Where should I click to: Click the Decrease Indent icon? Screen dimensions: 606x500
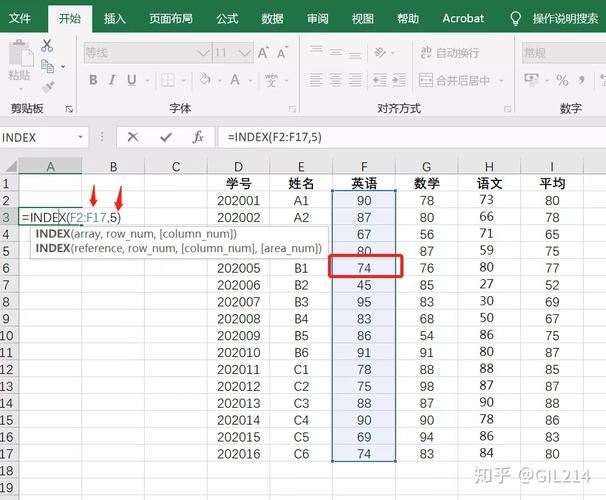380,80
